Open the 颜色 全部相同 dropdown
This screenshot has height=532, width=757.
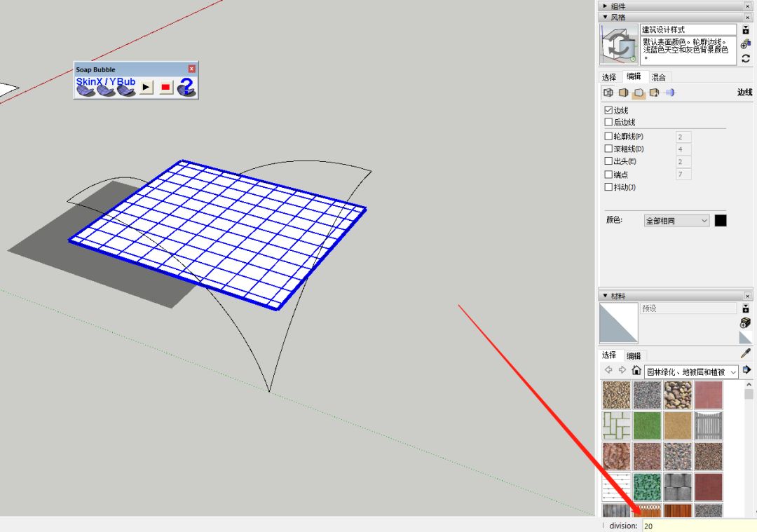pyautogui.click(x=676, y=221)
